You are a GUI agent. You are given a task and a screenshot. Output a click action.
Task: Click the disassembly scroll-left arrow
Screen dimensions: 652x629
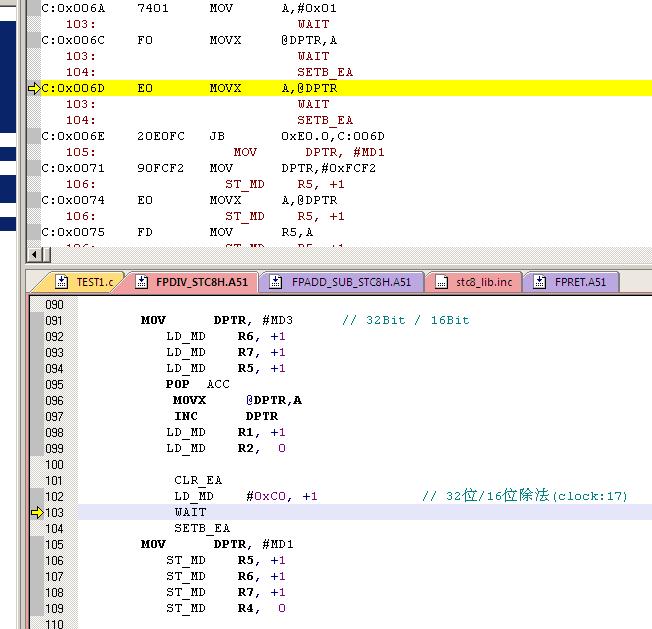pyautogui.click(x=35, y=254)
